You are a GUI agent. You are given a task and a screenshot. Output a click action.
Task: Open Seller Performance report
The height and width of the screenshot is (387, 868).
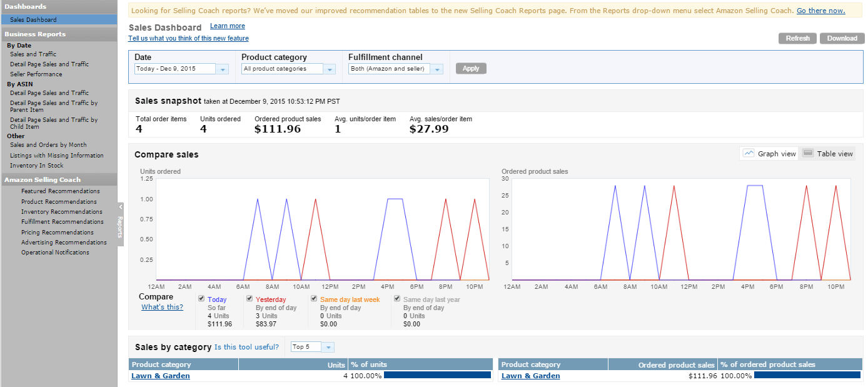tap(36, 74)
